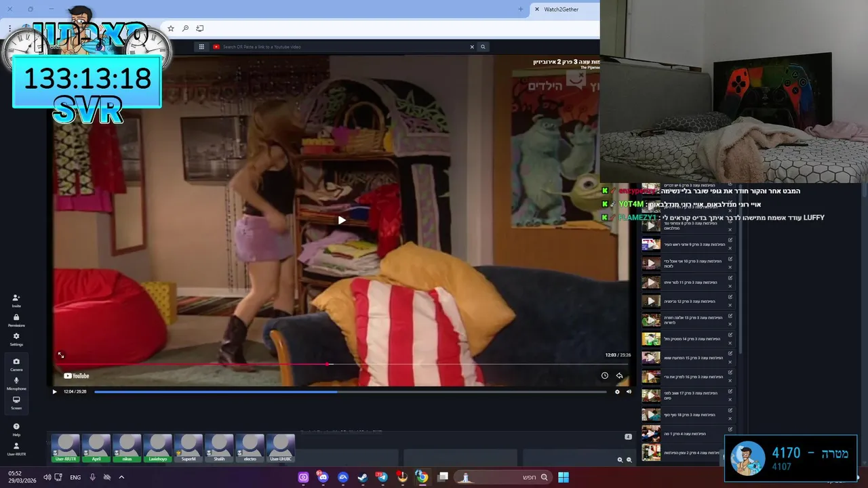The width and height of the screenshot is (868, 488).
Task: Select the nikas participant tile
Action: coord(127,448)
